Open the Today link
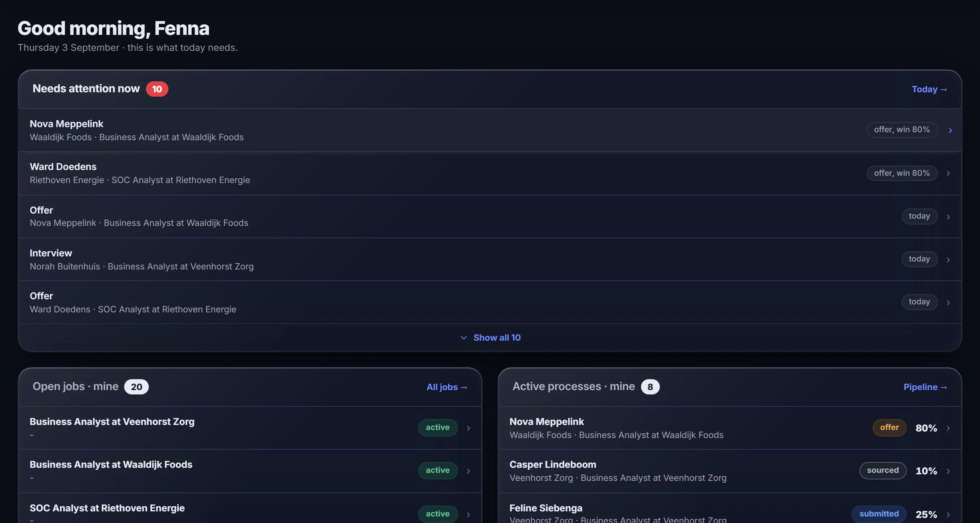The height and width of the screenshot is (523, 980). click(x=929, y=89)
